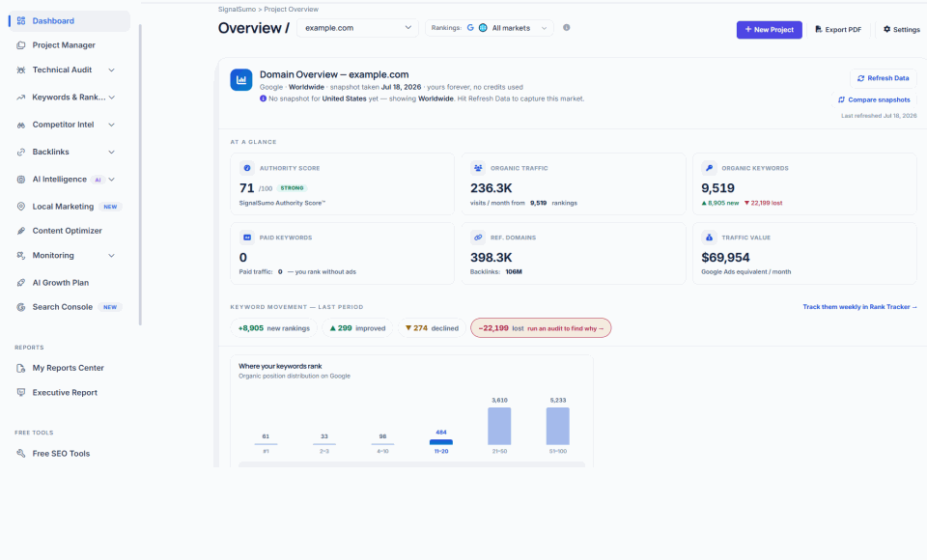Click the New Project button
Viewport: 927px width, 560px height.
pyautogui.click(x=770, y=30)
